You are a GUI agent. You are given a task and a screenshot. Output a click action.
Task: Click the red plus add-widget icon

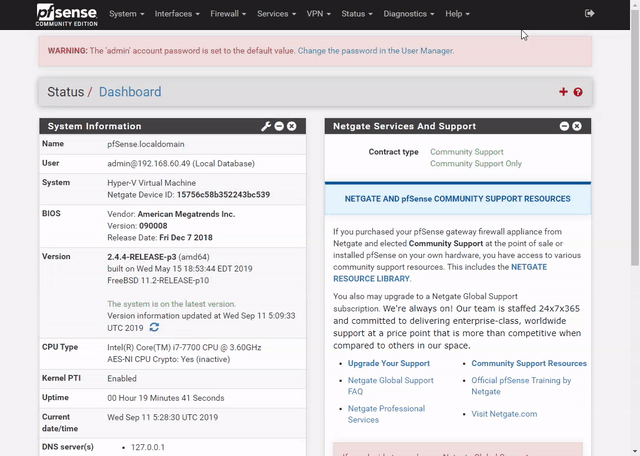(x=563, y=92)
